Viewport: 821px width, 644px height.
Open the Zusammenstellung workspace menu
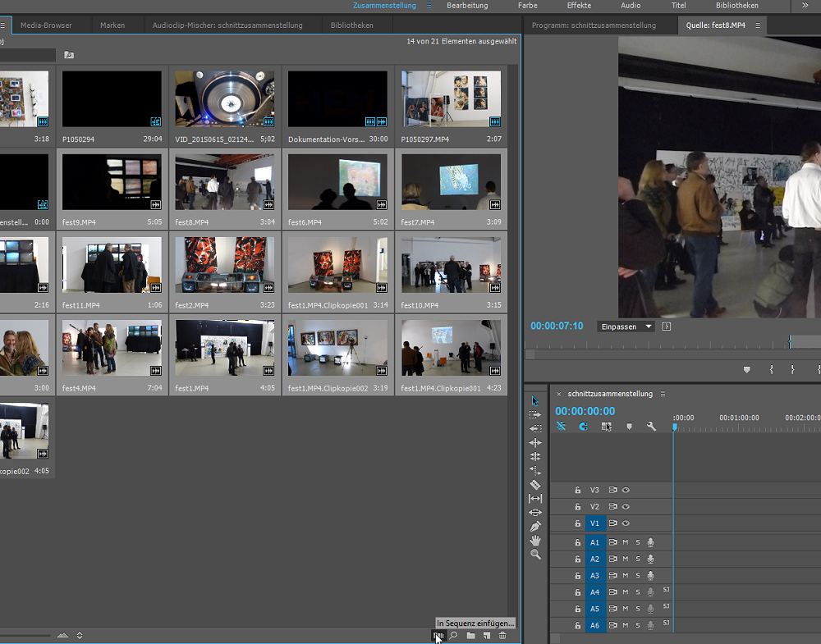point(429,5)
